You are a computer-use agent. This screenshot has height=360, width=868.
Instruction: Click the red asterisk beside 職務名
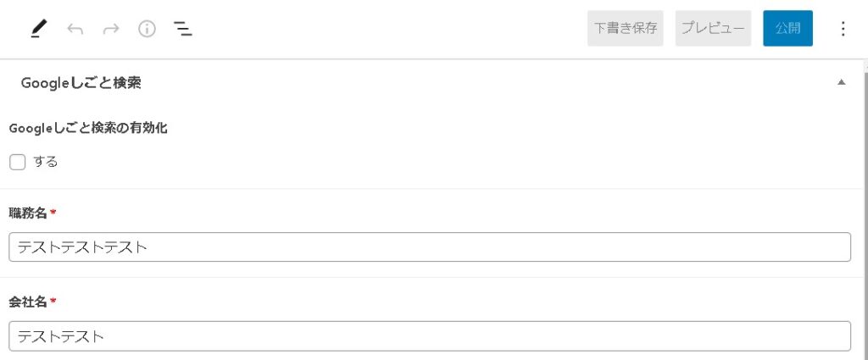click(53, 212)
